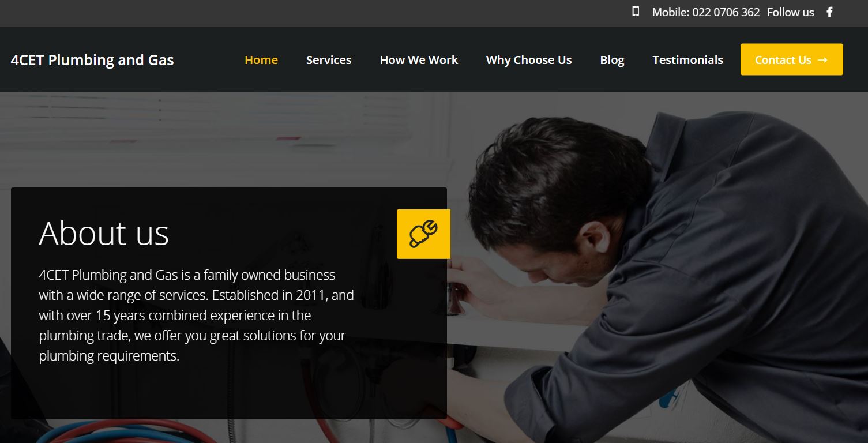Click the yellow Contact Us button
868x443 pixels.
[x=792, y=59]
